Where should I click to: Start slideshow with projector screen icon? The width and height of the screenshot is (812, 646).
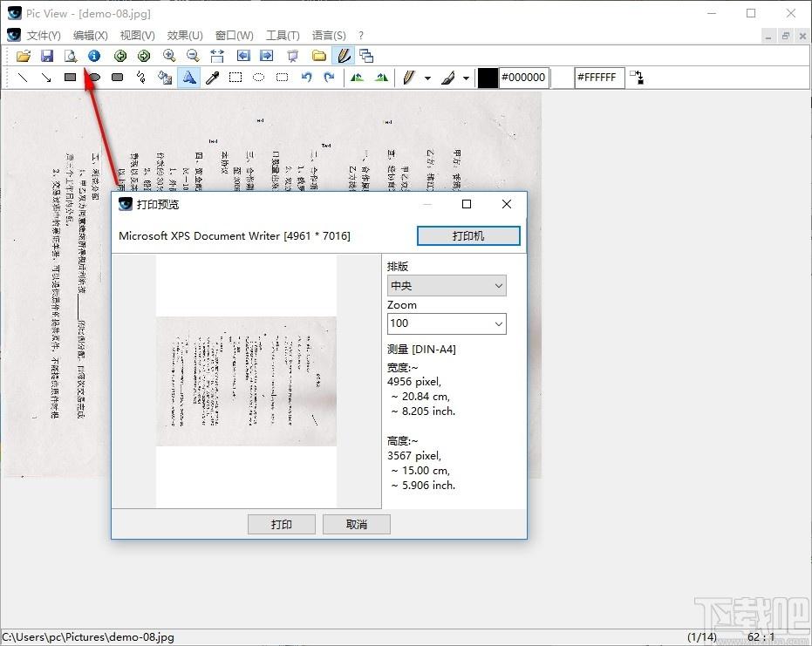click(x=293, y=56)
